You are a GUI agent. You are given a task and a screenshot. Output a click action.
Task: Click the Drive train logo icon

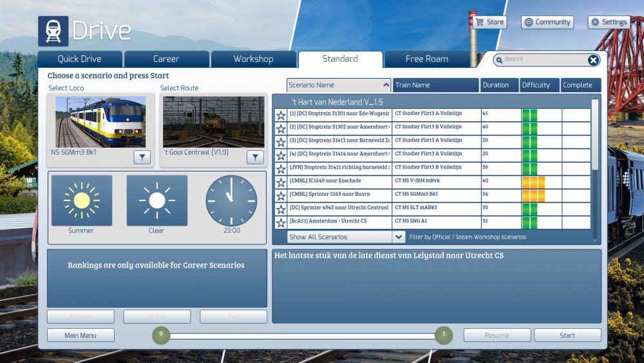(53, 31)
